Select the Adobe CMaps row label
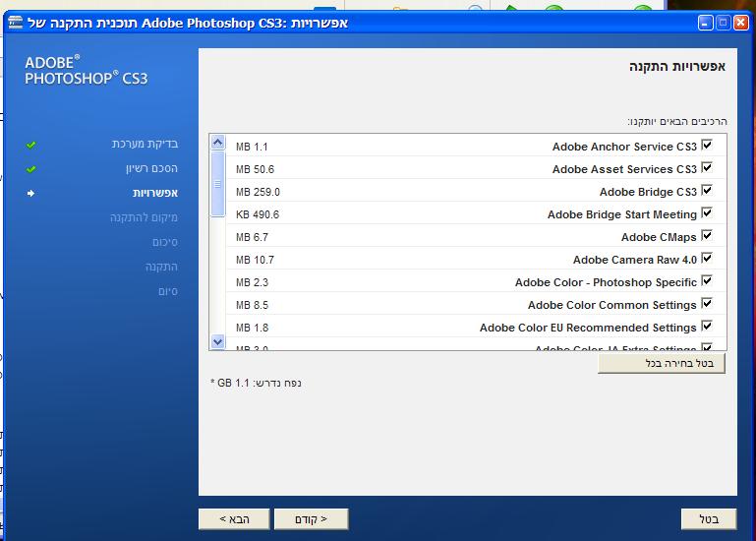Image resolution: width=756 pixels, height=541 pixels. (659, 237)
